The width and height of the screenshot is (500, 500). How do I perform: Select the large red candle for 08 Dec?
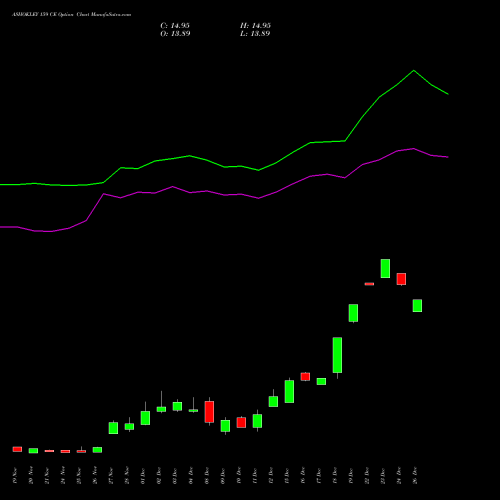209,412
